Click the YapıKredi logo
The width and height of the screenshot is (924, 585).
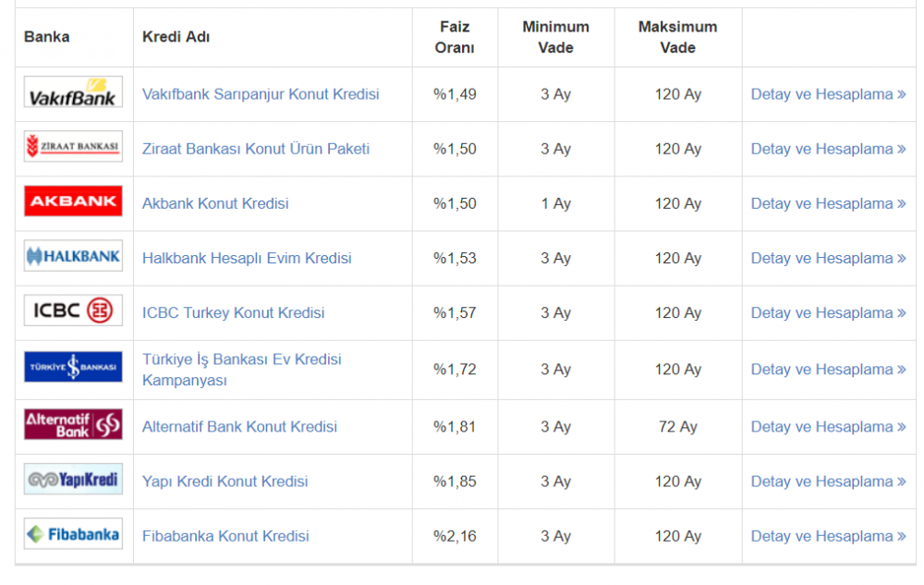click(73, 479)
